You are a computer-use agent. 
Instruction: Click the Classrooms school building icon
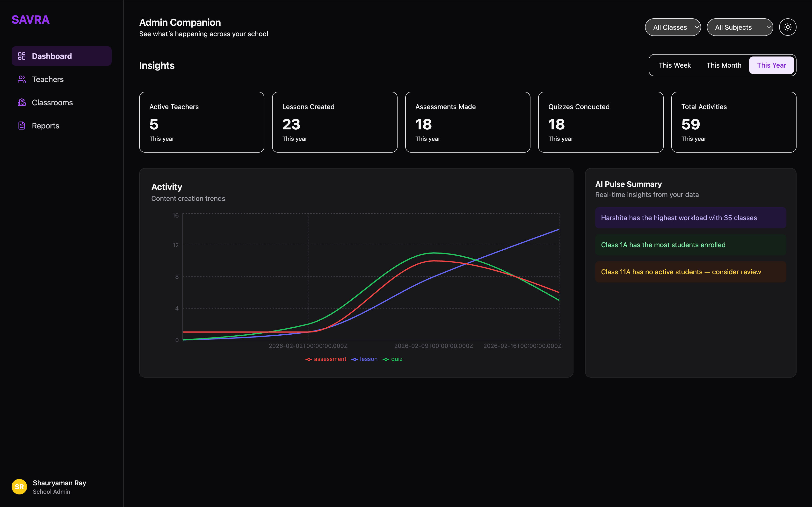coord(22,102)
